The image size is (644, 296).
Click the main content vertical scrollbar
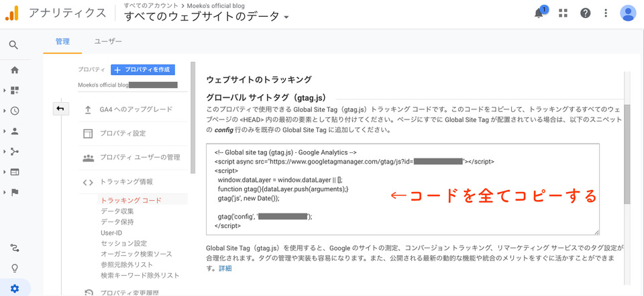click(x=627, y=154)
